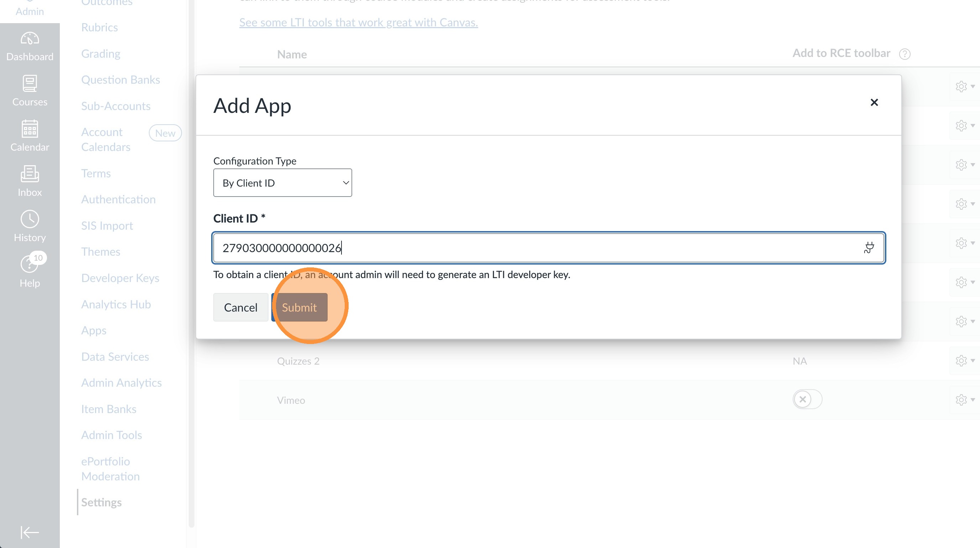This screenshot has width=980, height=548.
Task: Click into the Client ID text field
Action: [x=533, y=247]
